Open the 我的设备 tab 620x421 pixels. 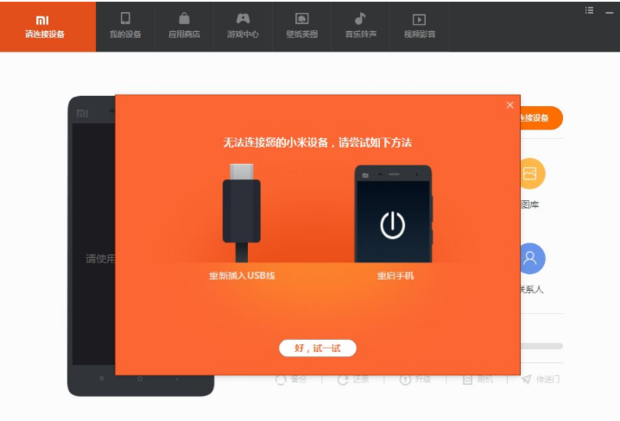125,26
